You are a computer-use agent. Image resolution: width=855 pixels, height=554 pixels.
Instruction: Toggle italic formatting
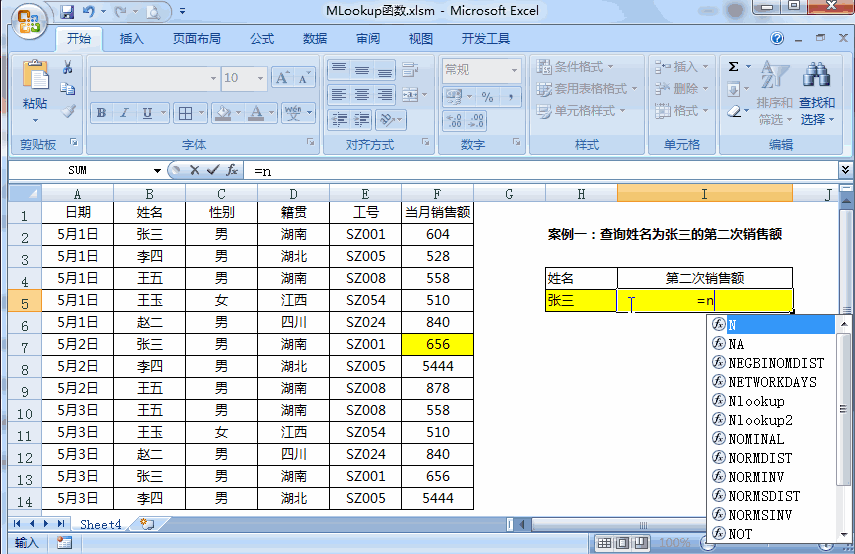click(124, 113)
